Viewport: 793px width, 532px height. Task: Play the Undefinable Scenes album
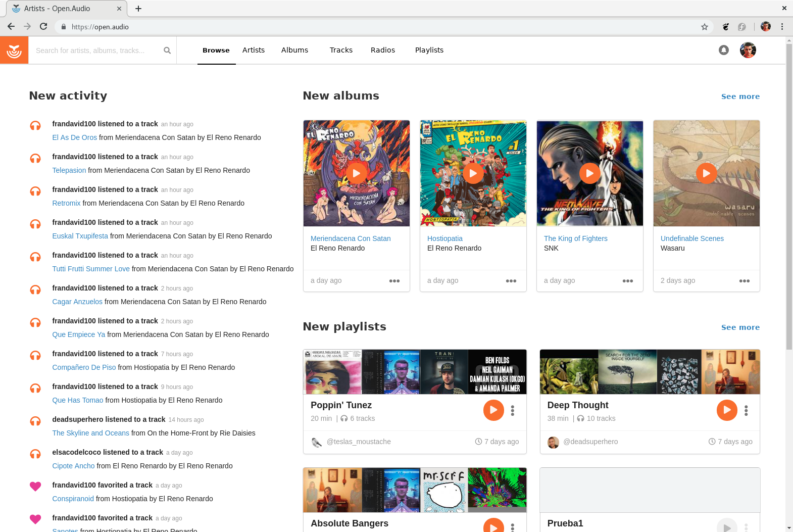tap(707, 173)
